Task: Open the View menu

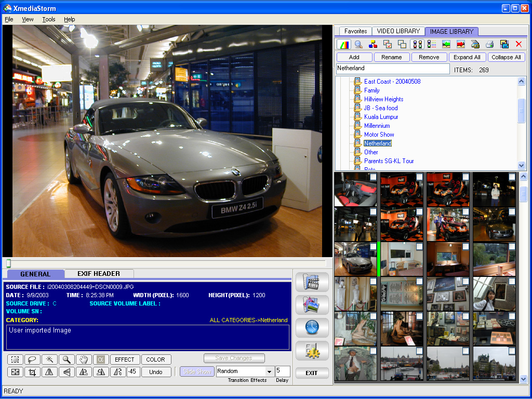Action: [x=28, y=19]
